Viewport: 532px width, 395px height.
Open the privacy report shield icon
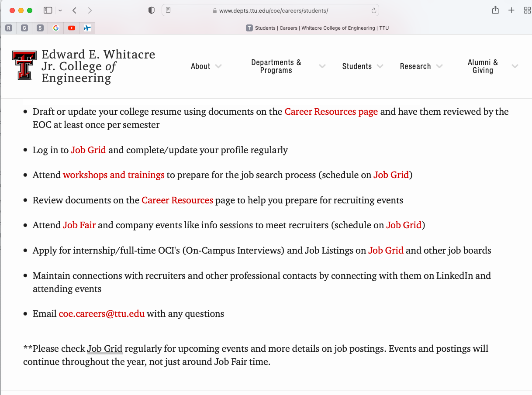coord(152,10)
